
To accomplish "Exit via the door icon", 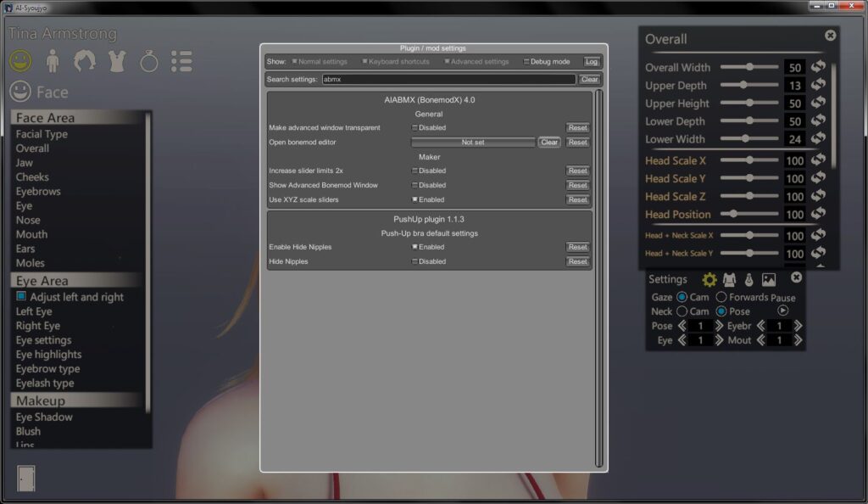I will point(26,478).
